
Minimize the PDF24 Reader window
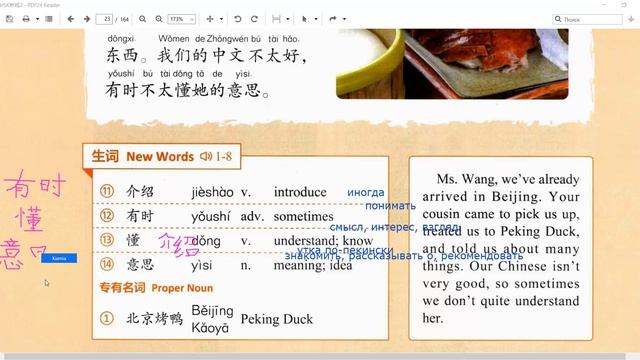pos(604,4)
